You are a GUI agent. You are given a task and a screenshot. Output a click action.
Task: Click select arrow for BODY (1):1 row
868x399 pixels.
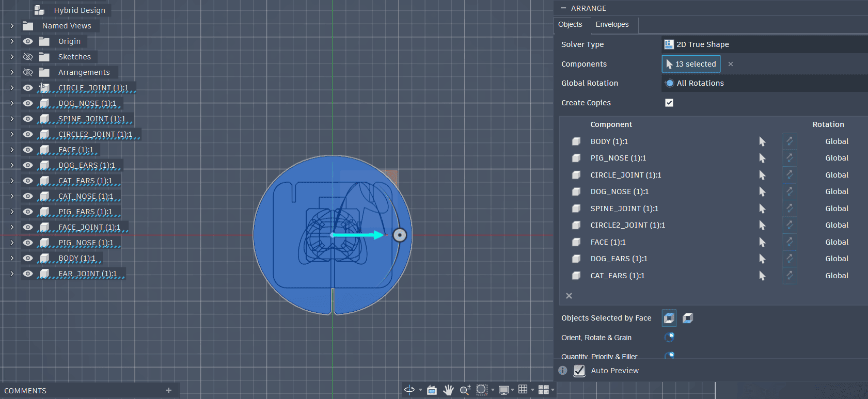pyautogui.click(x=762, y=141)
